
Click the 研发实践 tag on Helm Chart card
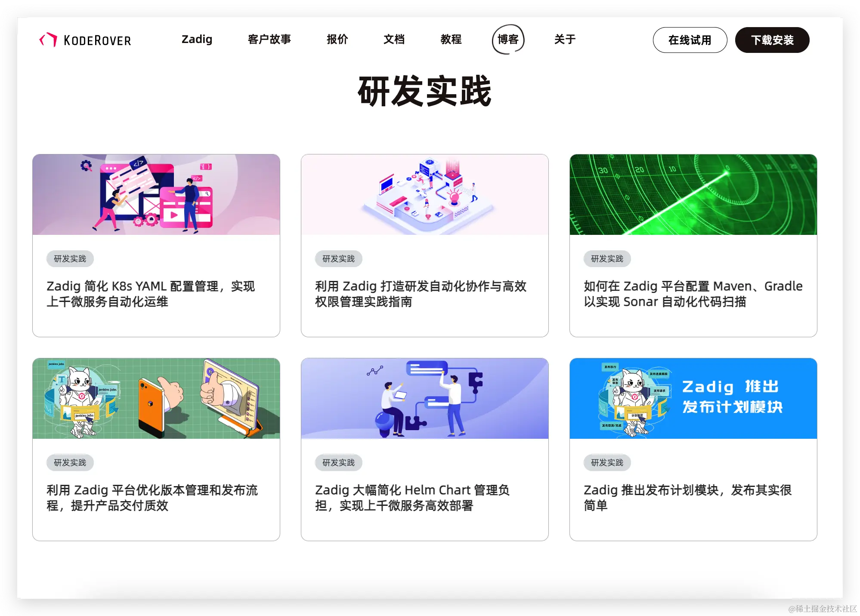[x=338, y=462]
